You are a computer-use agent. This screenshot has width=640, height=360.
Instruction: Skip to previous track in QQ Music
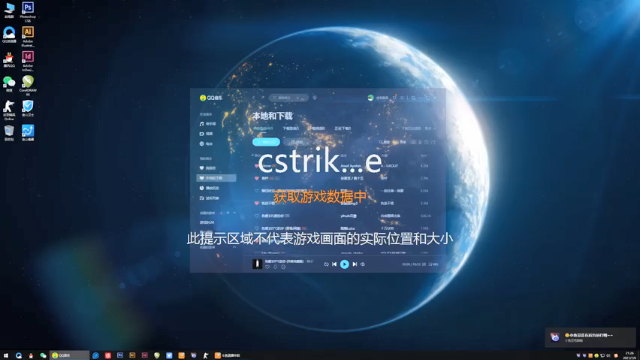(334, 264)
